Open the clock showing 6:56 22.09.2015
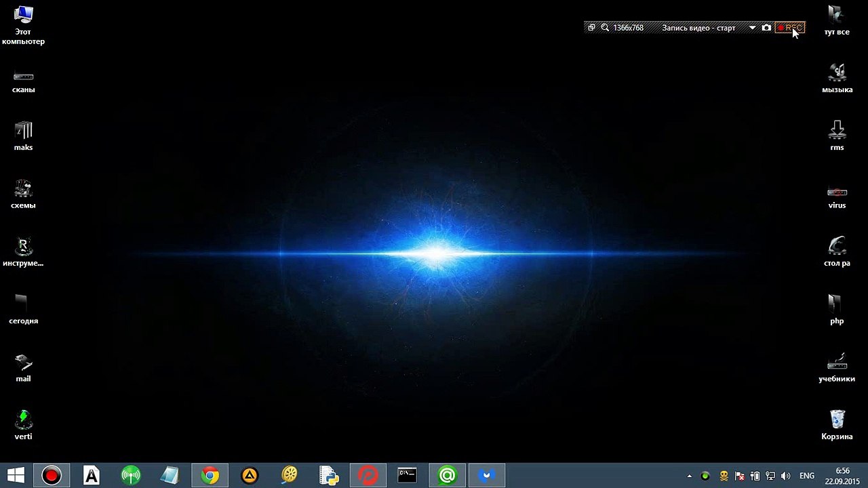The width and height of the screenshot is (868, 488). (842, 476)
